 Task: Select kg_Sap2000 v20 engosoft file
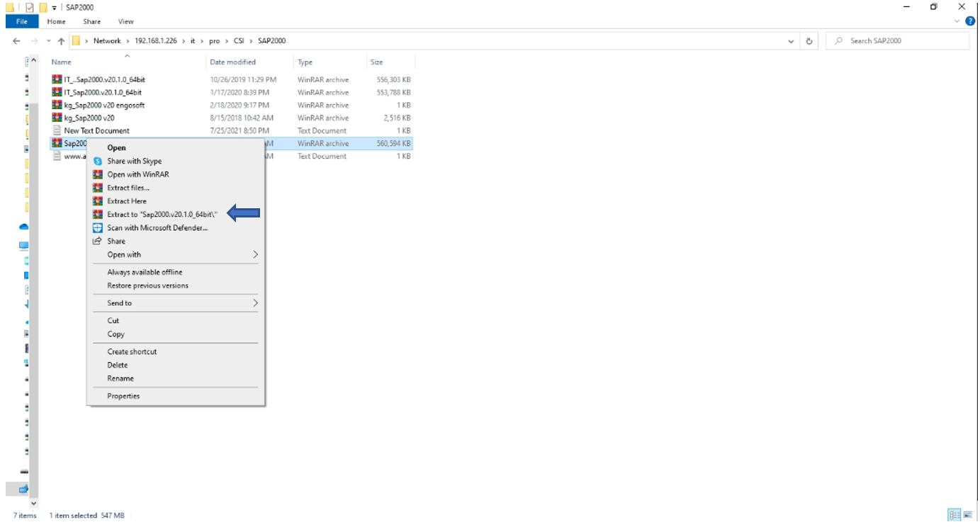[x=104, y=105]
